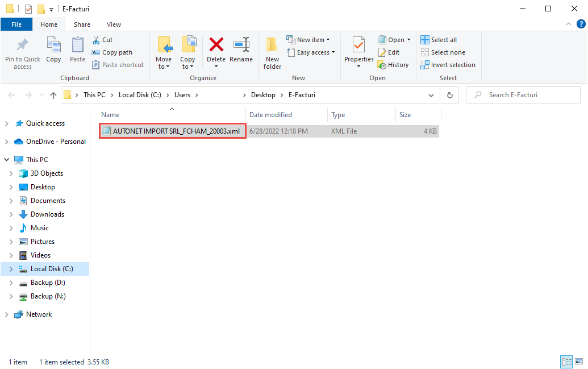Sort by Date modified column
This screenshot has height=369, width=588.
(287, 115)
